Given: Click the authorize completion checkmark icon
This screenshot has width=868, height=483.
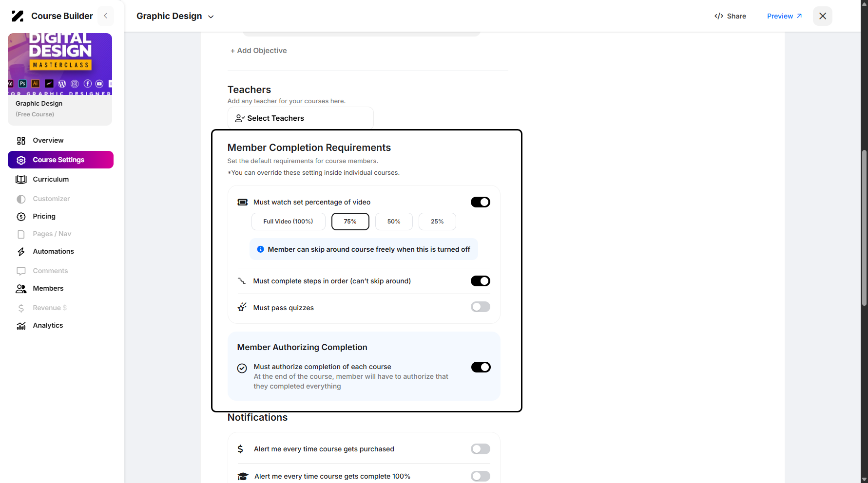Looking at the screenshot, I should point(242,368).
